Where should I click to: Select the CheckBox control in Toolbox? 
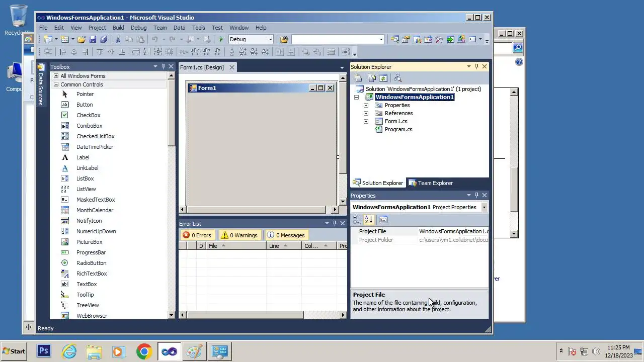(89, 115)
